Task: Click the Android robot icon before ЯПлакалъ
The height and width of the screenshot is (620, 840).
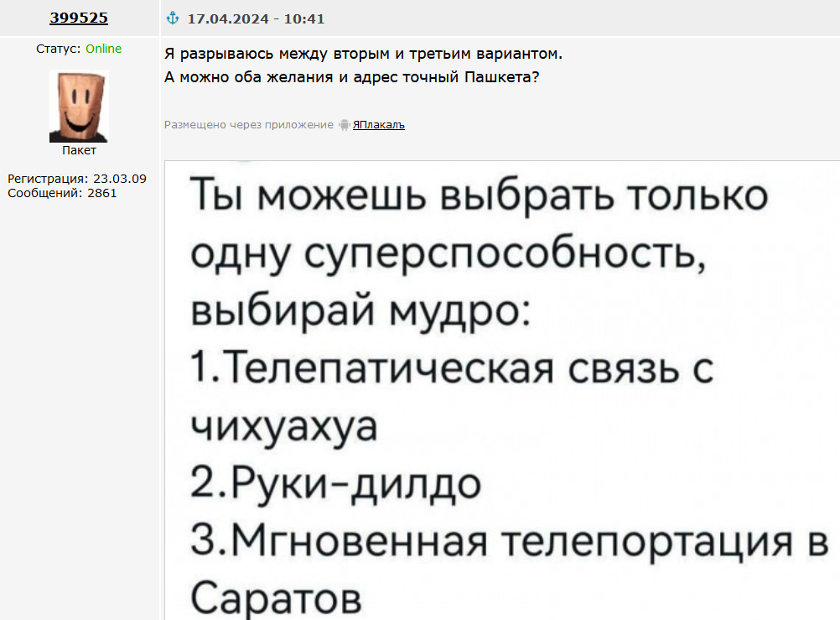Action: pos(344,125)
